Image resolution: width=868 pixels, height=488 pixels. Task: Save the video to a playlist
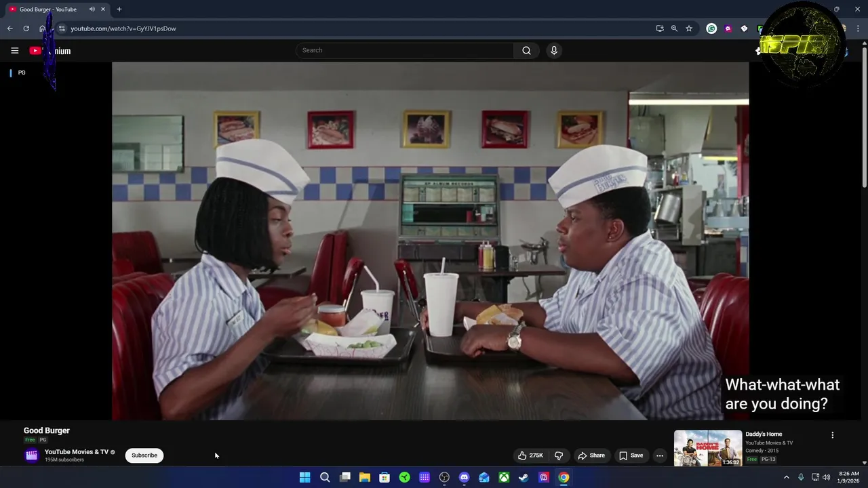[x=631, y=455]
